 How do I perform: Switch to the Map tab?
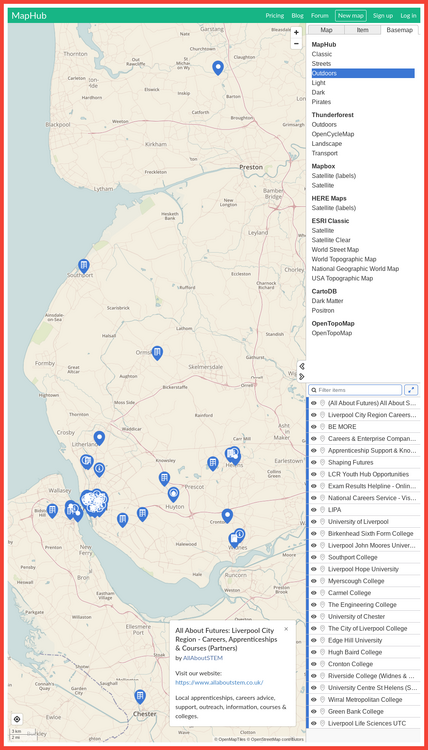pyautogui.click(x=326, y=30)
